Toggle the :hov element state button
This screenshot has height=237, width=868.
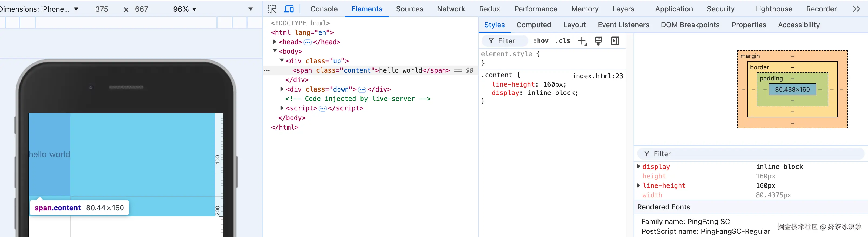[541, 41]
